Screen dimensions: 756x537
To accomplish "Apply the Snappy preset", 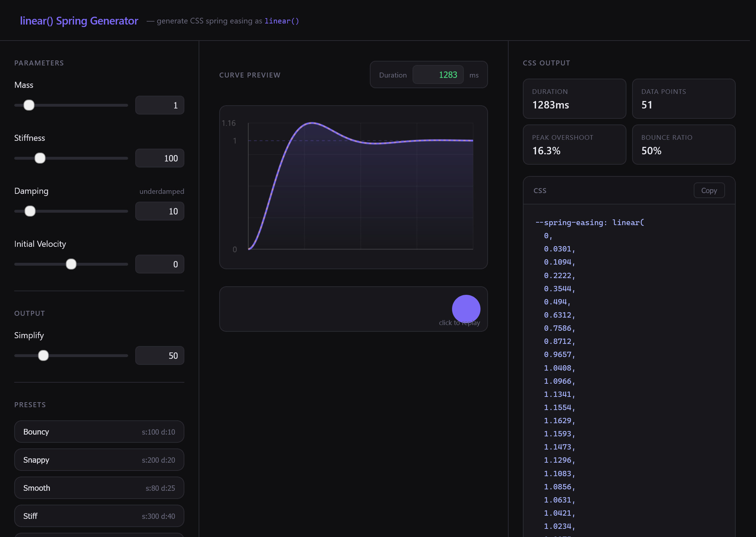I will pos(99,460).
